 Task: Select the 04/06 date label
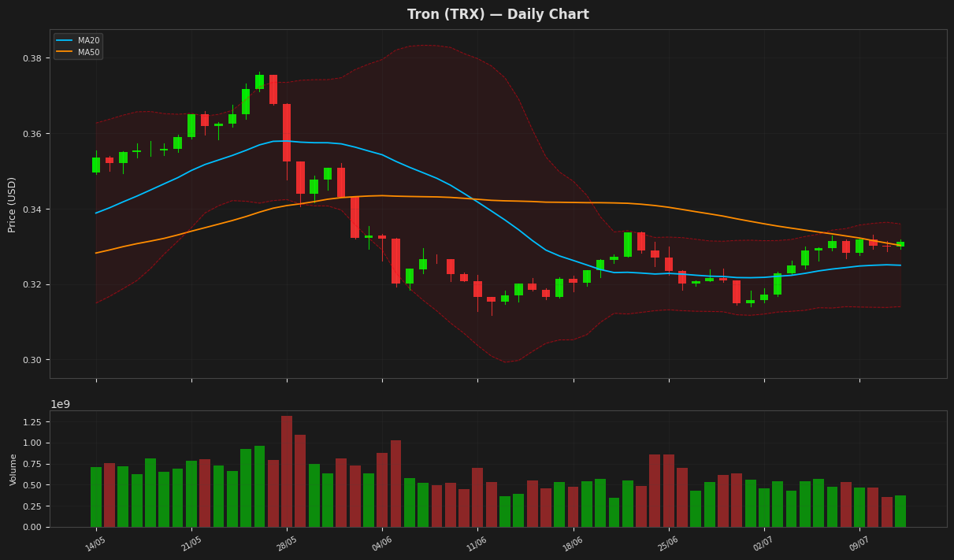382,543
